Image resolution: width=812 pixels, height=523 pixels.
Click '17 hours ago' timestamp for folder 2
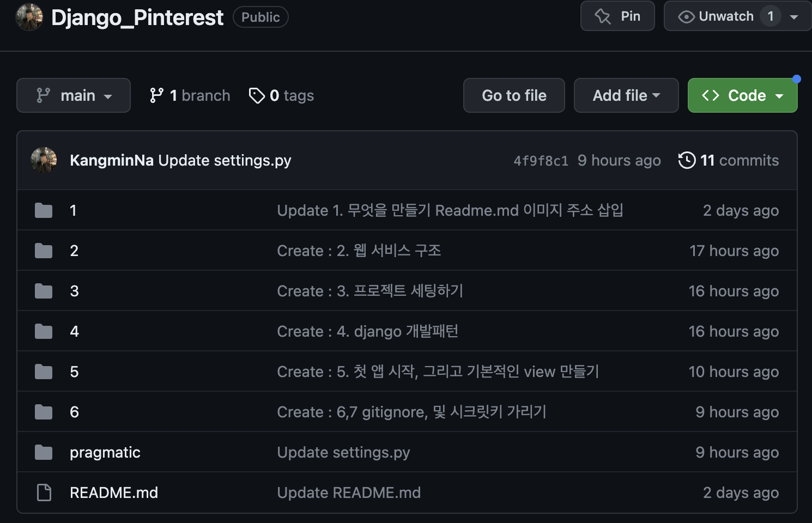pyautogui.click(x=734, y=251)
